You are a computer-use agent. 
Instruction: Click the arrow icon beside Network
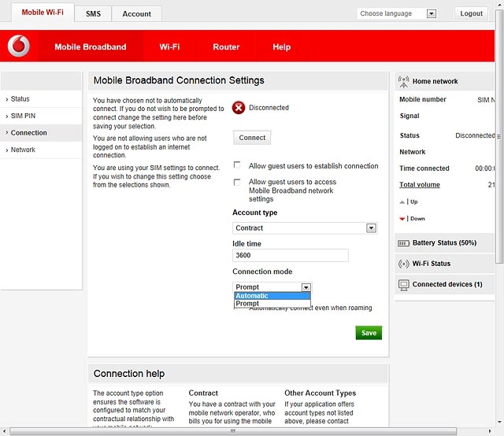[7, 150]
